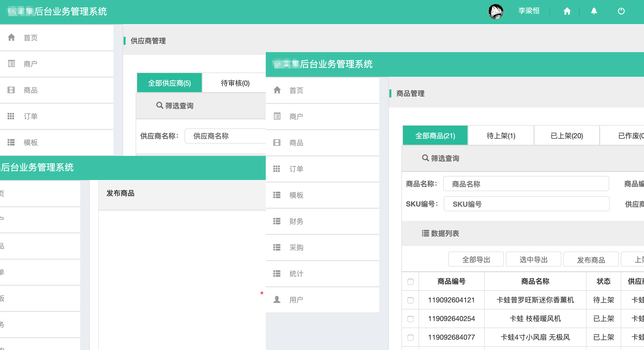Click the 发布商品 button above the table
This screenshot has width=644, height=350.
(591, 259)
